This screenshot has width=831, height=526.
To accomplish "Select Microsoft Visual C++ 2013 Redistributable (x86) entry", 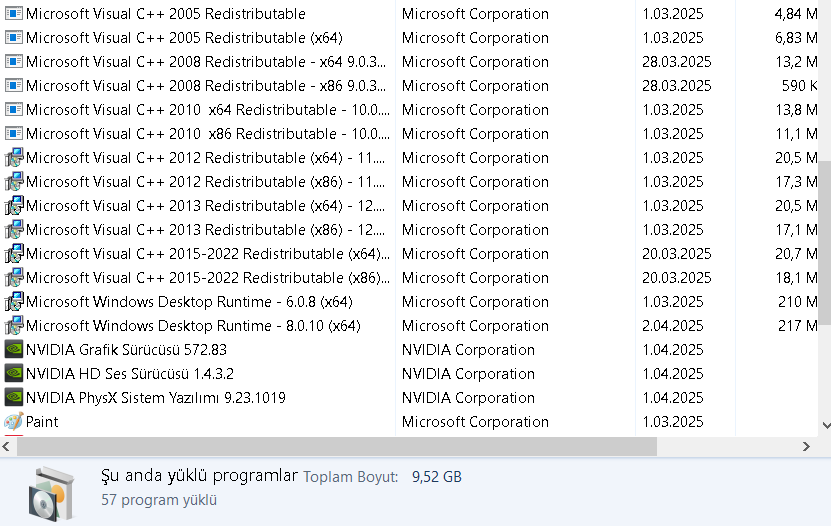I will pos(205,229).
